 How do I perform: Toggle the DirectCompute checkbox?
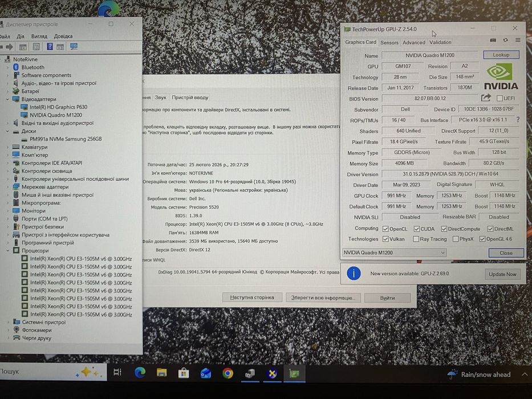(x=444, y=229)
